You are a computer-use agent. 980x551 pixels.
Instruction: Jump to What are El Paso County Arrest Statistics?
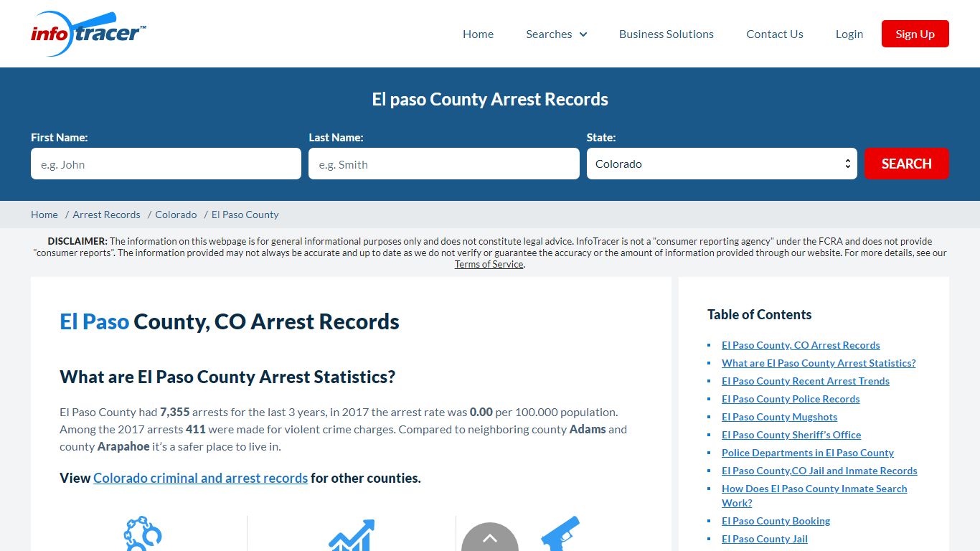coord(819,363)
